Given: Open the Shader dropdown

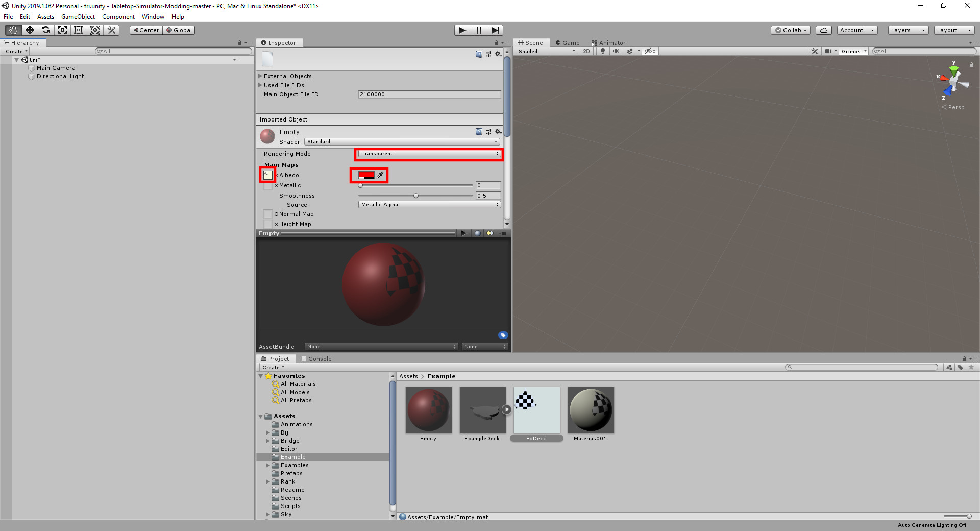Looking at the screenshot, I should [402, 142].
